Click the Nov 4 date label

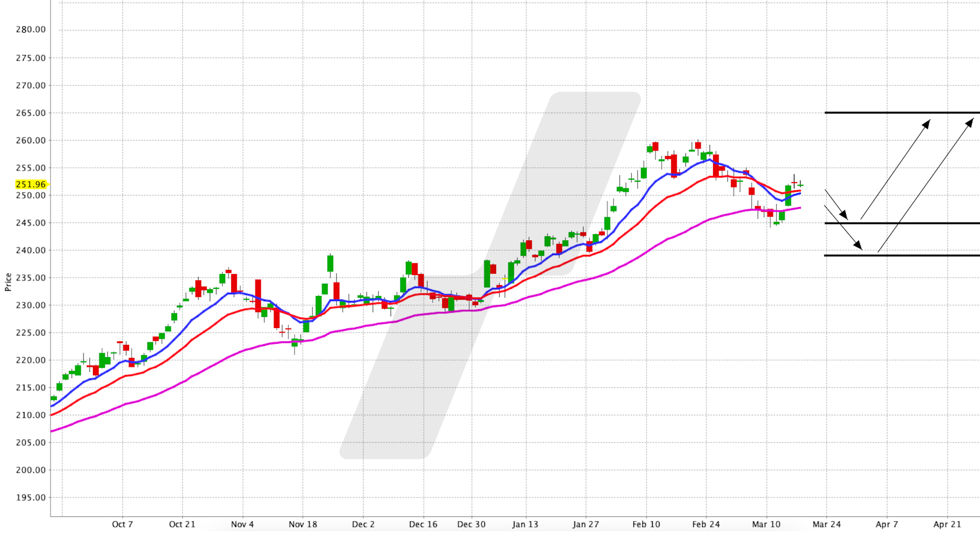[242, 524]
